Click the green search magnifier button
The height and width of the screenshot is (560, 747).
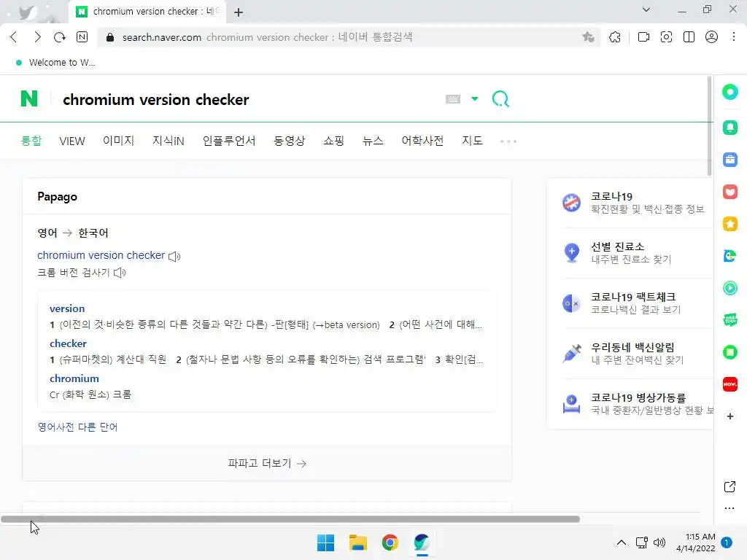[x=500, y=99]
